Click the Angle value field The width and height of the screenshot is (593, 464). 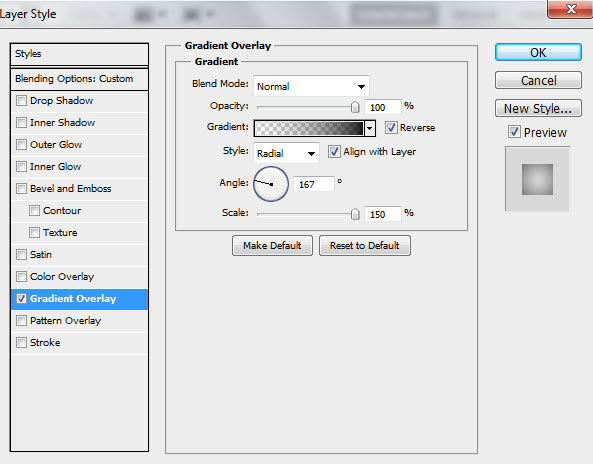tap(314, 184)
